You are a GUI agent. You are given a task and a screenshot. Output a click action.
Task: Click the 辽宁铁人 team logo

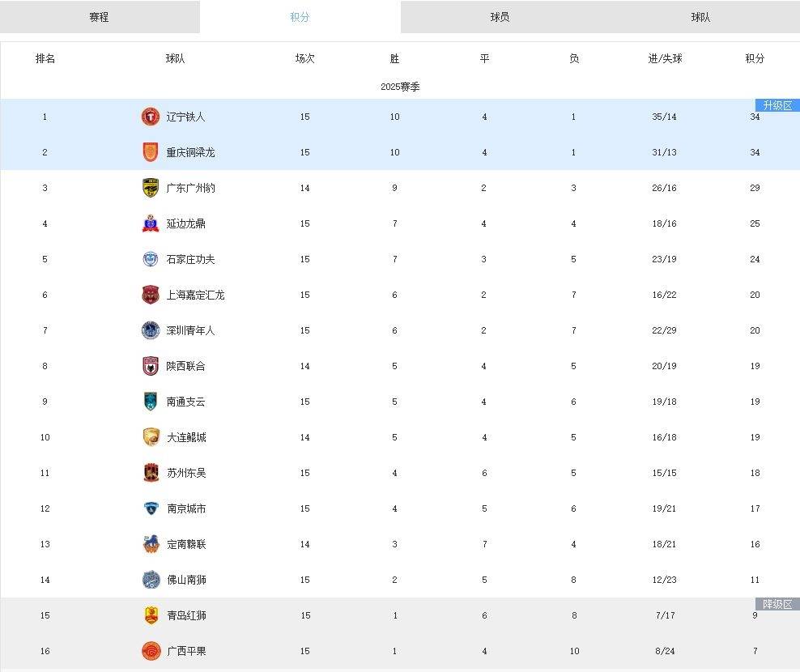(151, 117)
